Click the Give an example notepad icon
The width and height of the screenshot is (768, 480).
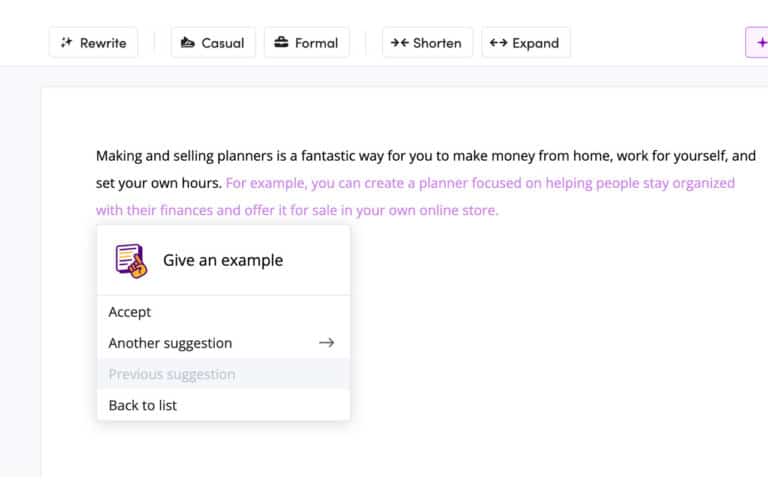pyautogui.click(x=130, y=260)
